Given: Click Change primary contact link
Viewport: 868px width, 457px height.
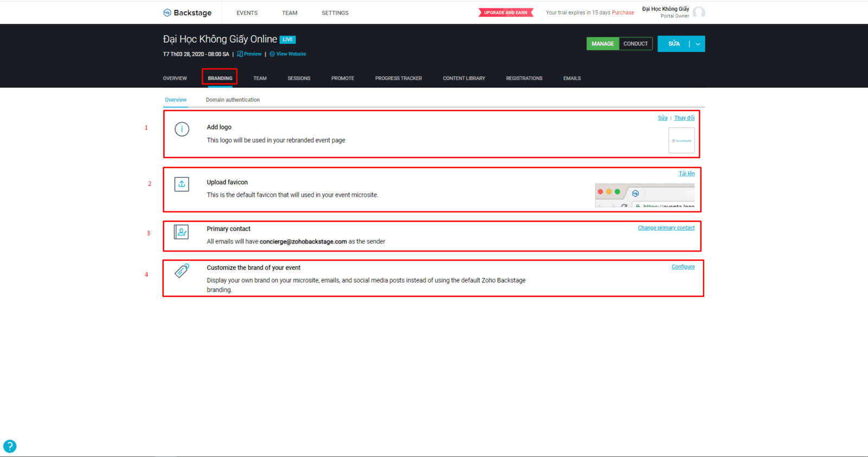Looking at the screenshot, I should (666, 228).
